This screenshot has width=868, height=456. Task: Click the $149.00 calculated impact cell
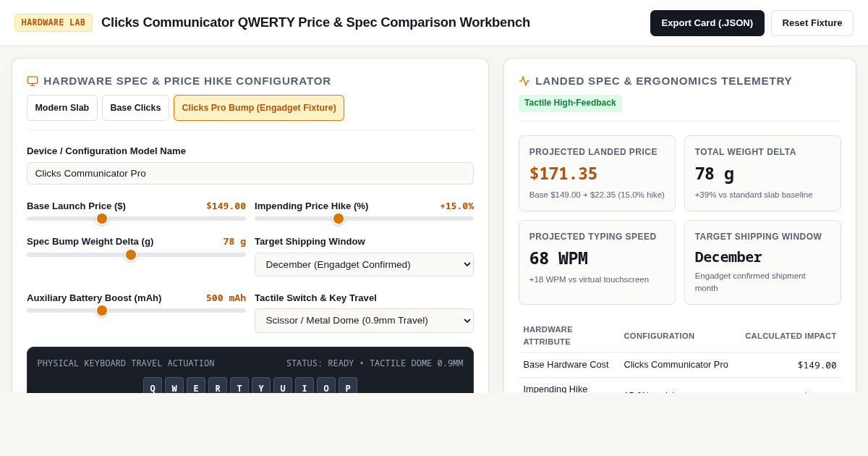pyautogui.click(x=817, y=365)
